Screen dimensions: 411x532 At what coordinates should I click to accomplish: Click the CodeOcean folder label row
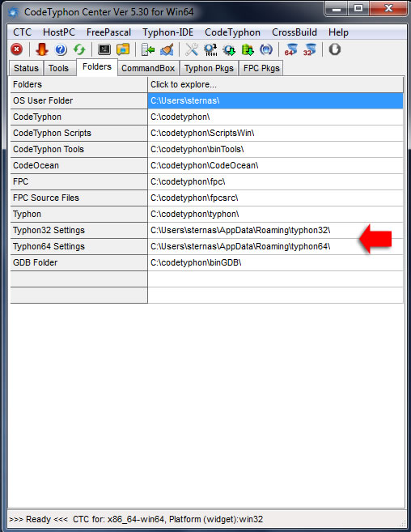(78, 165)
